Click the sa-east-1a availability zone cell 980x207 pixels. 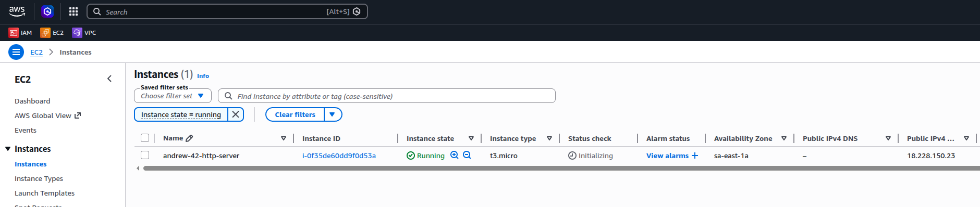pos(731,156)
